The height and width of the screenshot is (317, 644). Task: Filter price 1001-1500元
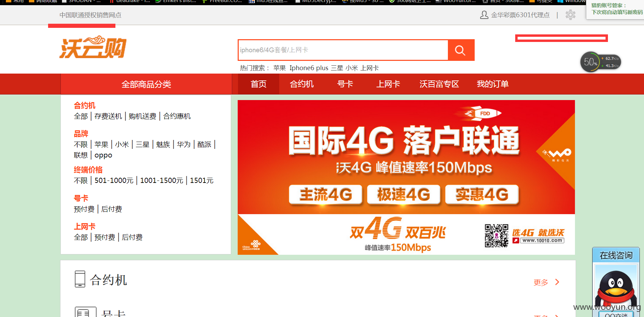point(162,181)
